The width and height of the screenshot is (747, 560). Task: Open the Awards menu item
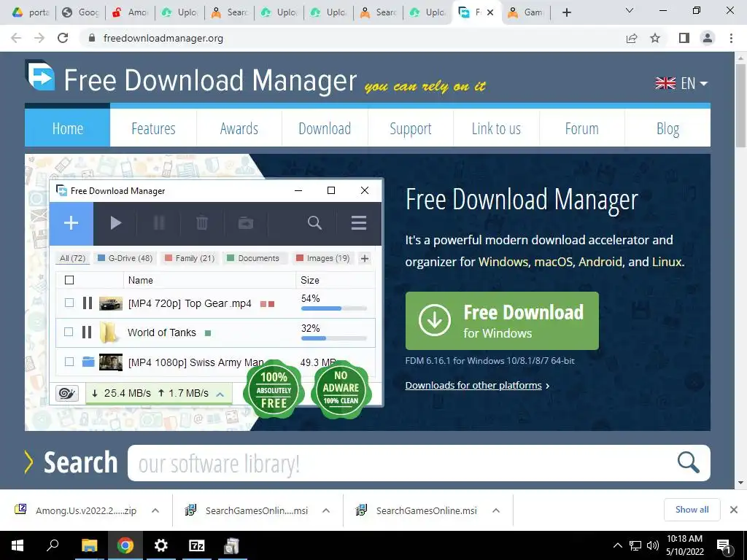click(239, 128)
